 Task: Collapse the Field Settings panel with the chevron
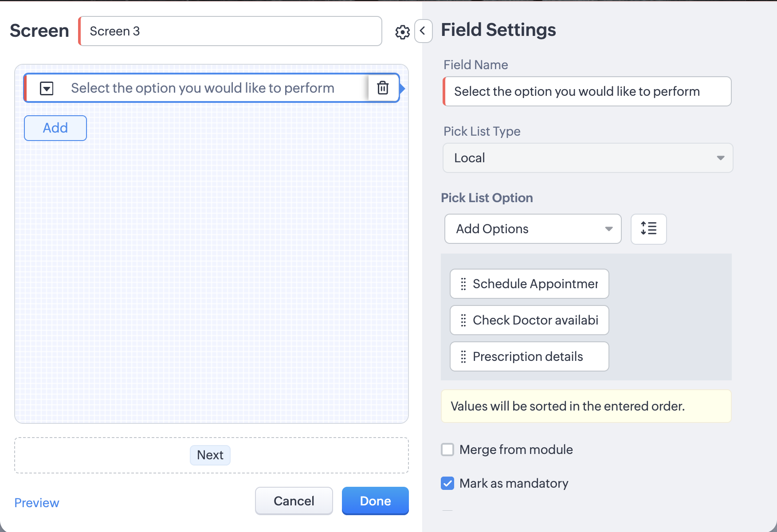coord(423,31)
